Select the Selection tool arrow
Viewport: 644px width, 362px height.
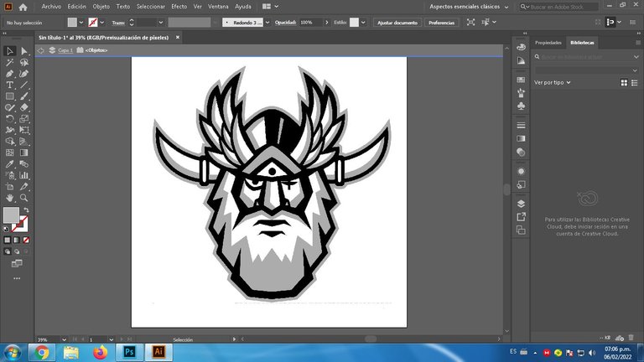[10, 51]
